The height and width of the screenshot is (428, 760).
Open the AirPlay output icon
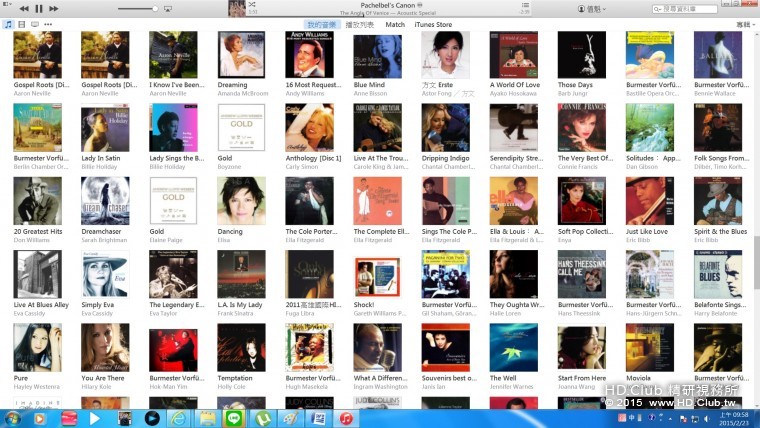tap(168, 9)
